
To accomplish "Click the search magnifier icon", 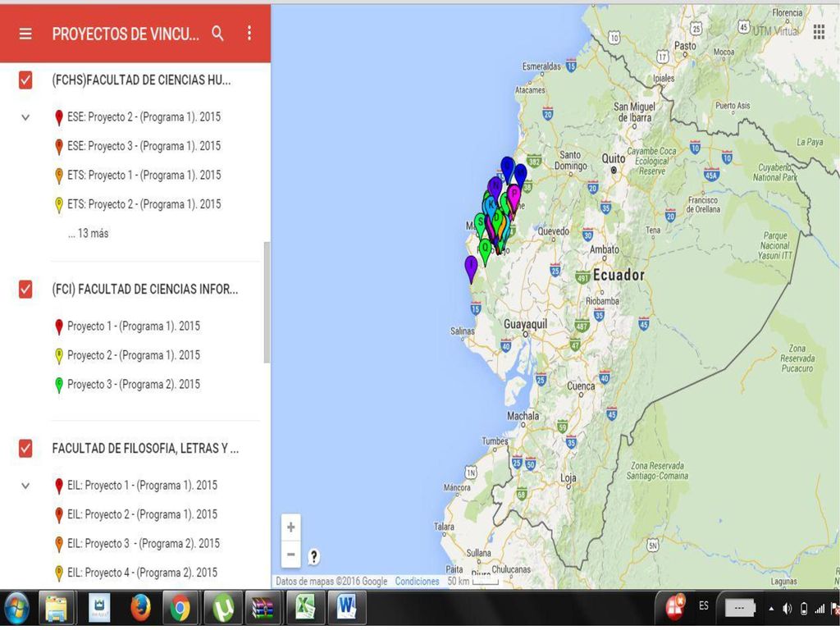I will (x=217, y=33).
